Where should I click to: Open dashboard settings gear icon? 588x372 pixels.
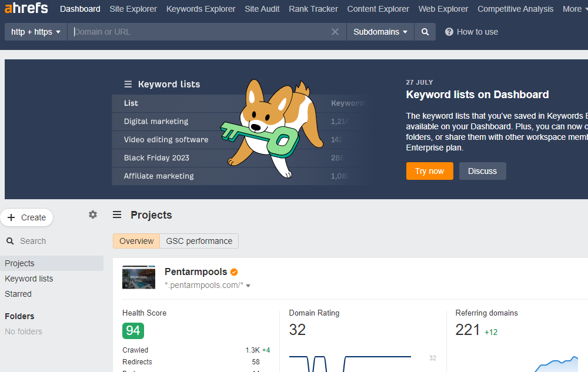coord(93,215)
